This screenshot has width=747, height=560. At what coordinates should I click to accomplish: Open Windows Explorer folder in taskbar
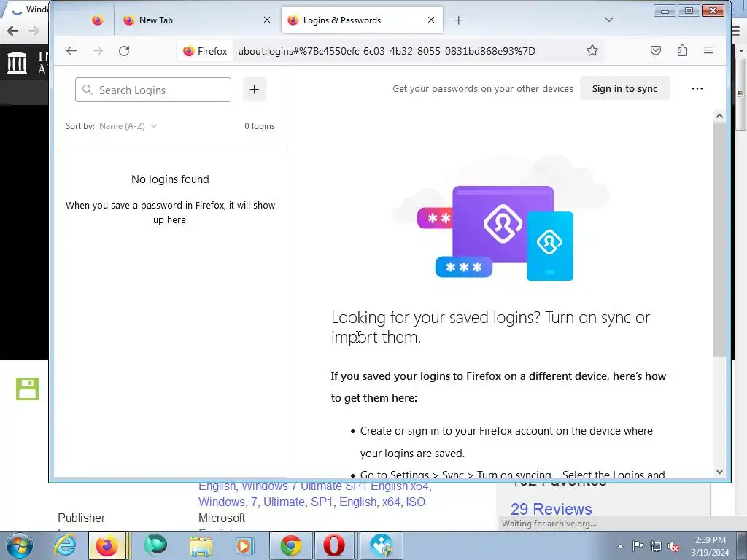tap(201, 545)
